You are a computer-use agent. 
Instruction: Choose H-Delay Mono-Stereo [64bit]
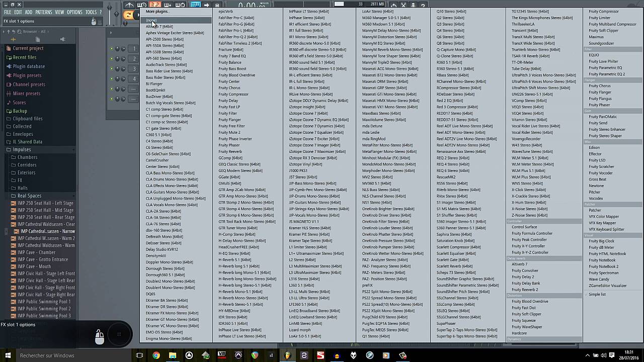(242, 240)
